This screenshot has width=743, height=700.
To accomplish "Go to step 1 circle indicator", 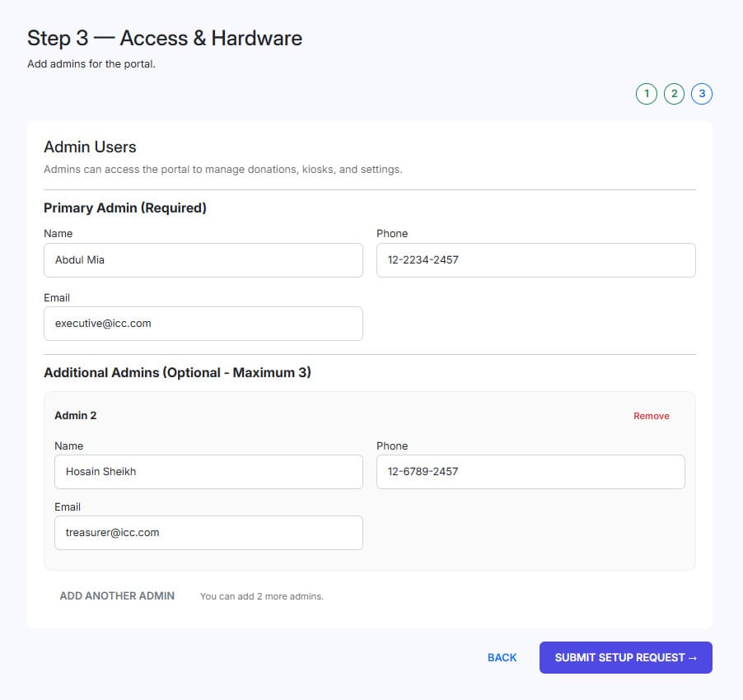I will (x=647, y=94).
